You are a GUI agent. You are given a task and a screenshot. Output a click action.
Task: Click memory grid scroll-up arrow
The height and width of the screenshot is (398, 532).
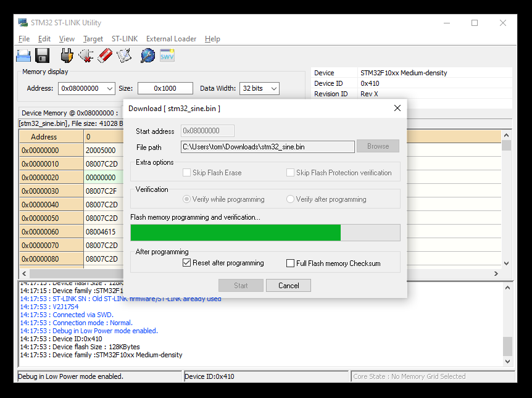coord(506,135)
